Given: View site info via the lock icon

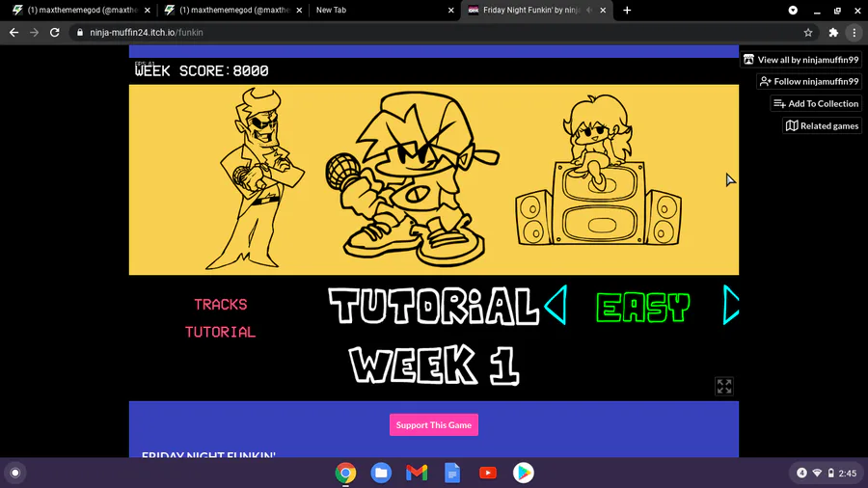Looking at the screenshot, I should pos(80,33).
